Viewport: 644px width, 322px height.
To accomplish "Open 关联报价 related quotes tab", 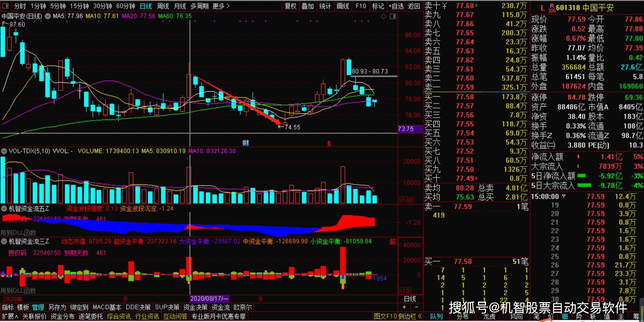I will click(x=34, y=316).
